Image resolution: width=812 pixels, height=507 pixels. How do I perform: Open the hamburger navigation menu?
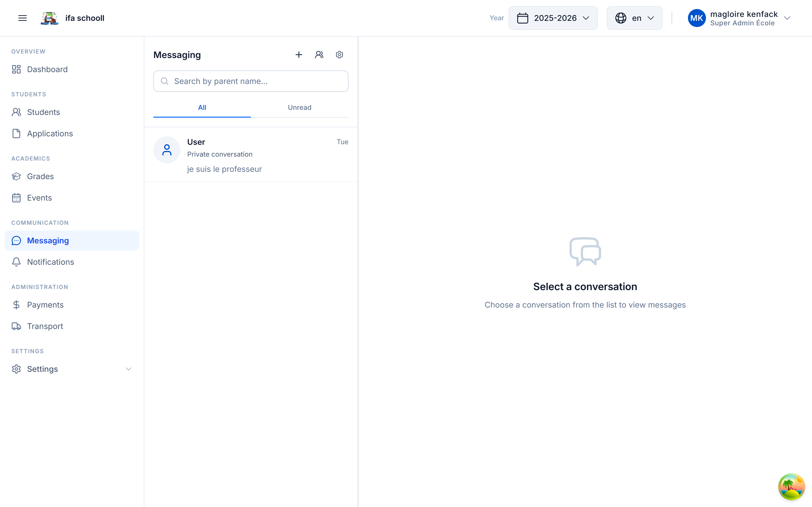pos(22,18)
